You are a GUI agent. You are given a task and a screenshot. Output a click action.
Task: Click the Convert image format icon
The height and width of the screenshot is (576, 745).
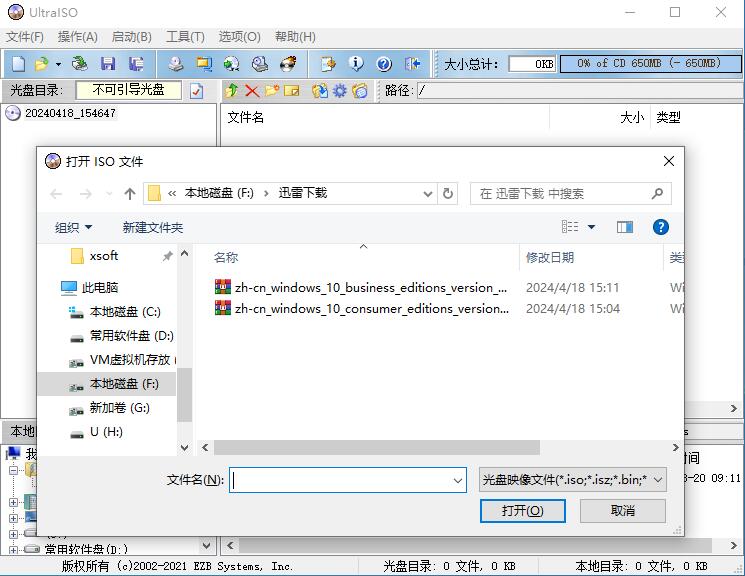click(232, 64)
